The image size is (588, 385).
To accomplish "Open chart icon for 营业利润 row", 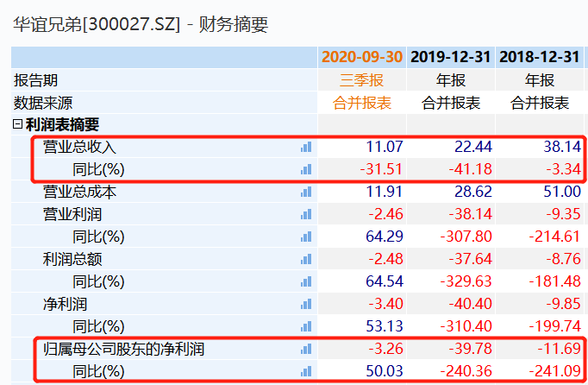I will click(306, 214).
